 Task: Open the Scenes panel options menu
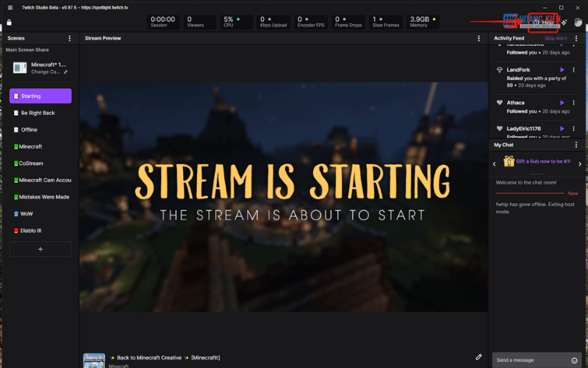[69, 38]
